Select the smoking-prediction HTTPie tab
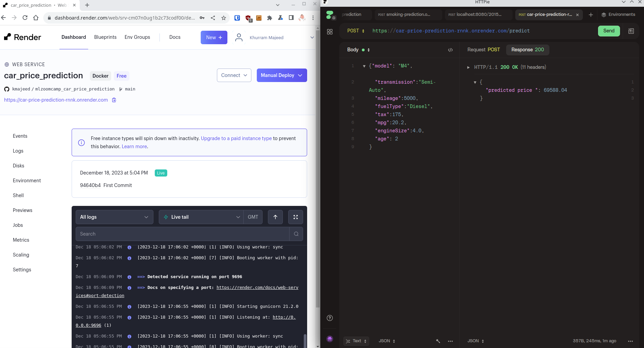 pos(408,15)
